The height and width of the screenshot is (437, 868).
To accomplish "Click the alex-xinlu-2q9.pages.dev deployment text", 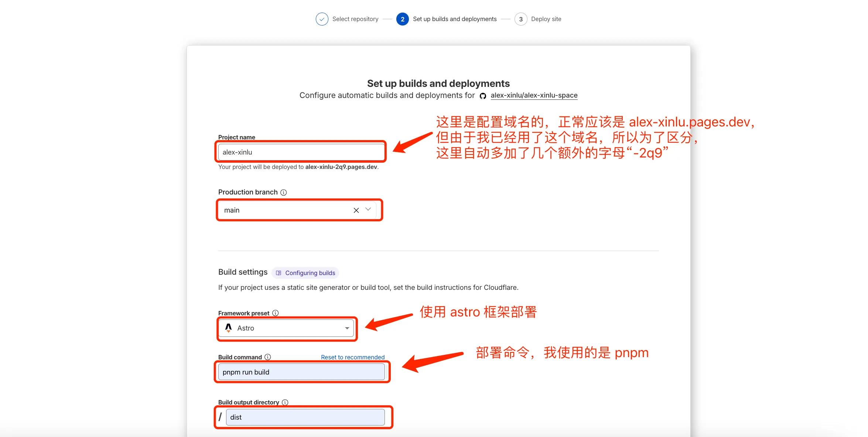I will coord(341,167).
